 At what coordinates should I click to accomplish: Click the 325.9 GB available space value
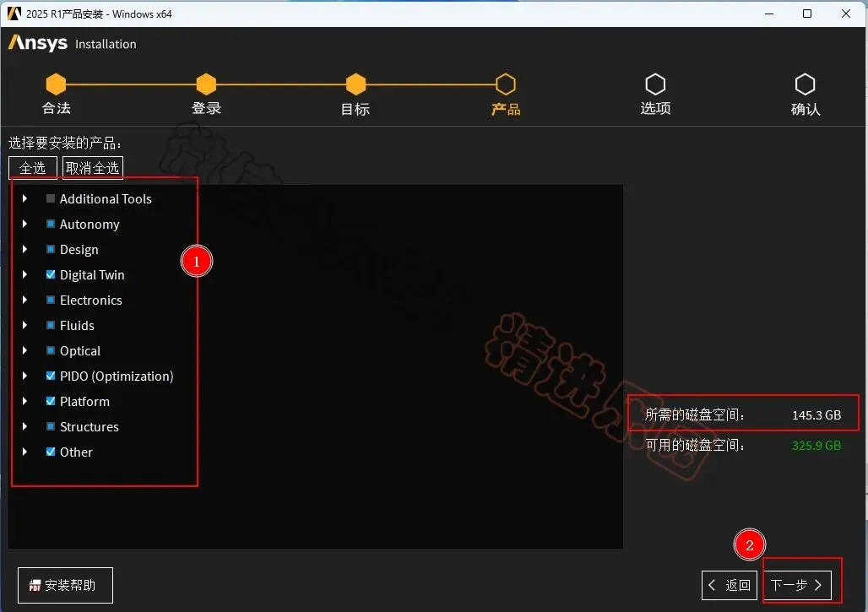coord(816,446)
